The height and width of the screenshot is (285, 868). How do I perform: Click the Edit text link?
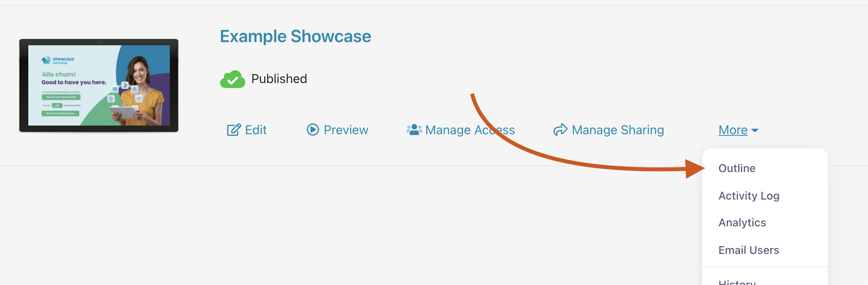(x=256, y=130)
